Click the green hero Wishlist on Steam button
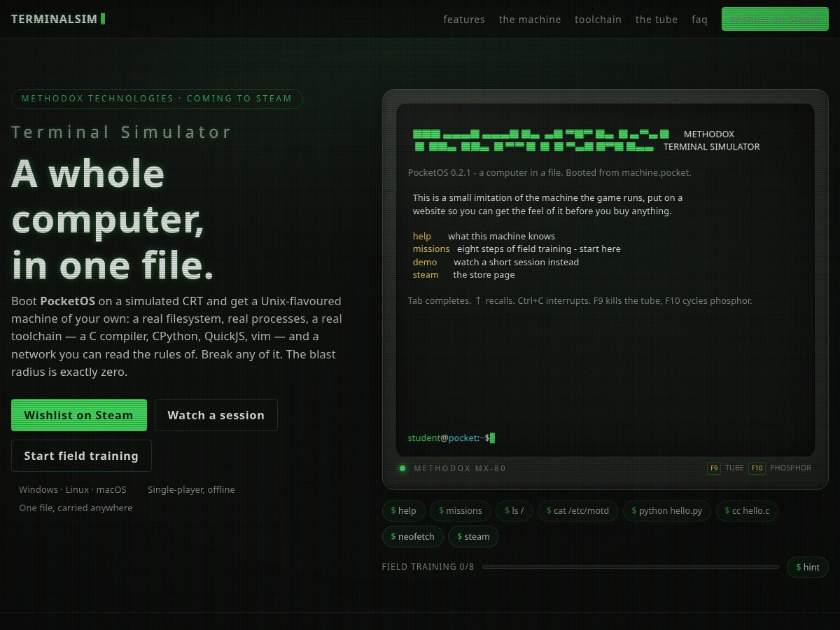Viewport: 840px width, 630px height. pyautogui.click(x=79, y=415)
